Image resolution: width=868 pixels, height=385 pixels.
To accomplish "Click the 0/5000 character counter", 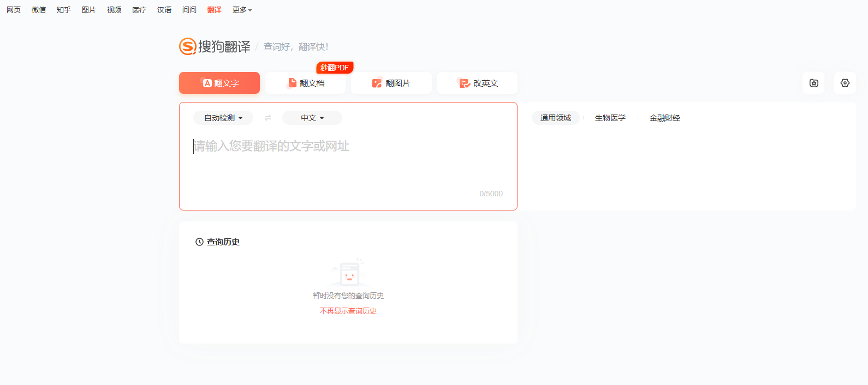I will tap(491, 194).
